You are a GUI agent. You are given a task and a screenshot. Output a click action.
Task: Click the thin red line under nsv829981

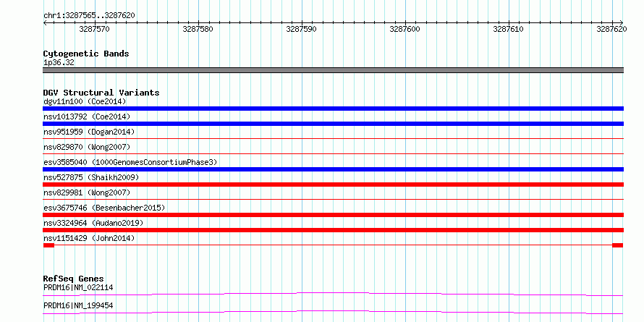[x=333, y=200]
